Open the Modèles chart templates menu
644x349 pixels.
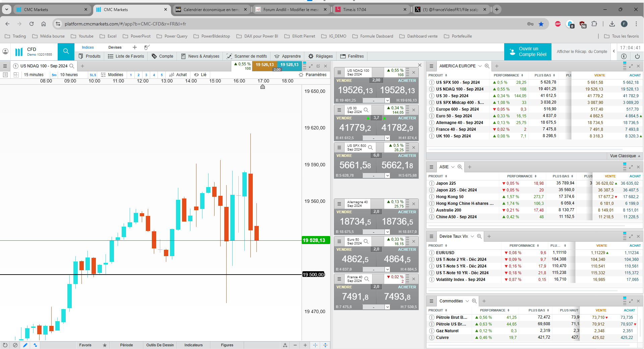(x=112, y=75)
